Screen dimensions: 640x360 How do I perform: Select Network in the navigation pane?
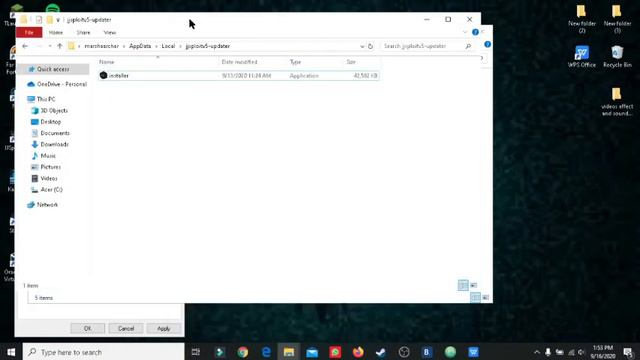[43, 205]
